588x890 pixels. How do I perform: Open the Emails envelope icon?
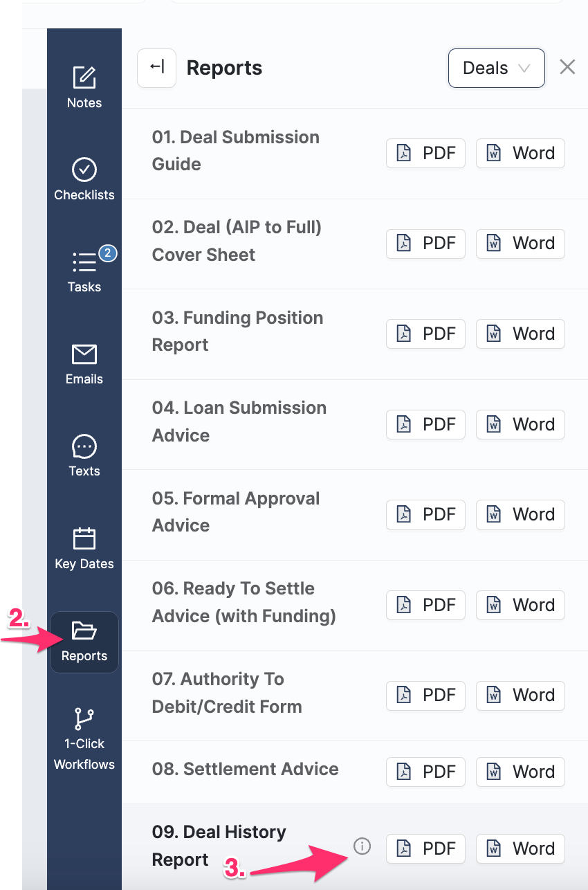click(x=84, y=354)
